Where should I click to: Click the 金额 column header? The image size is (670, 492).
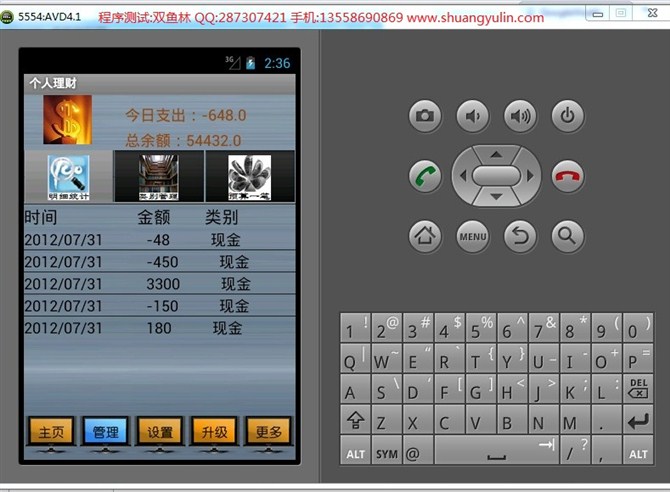click(154, 217)
